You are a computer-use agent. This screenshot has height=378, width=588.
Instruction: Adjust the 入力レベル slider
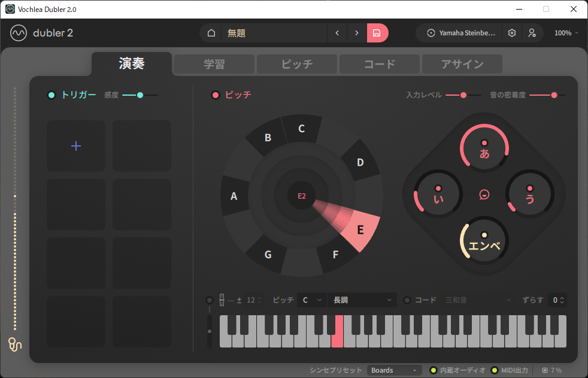463,94
